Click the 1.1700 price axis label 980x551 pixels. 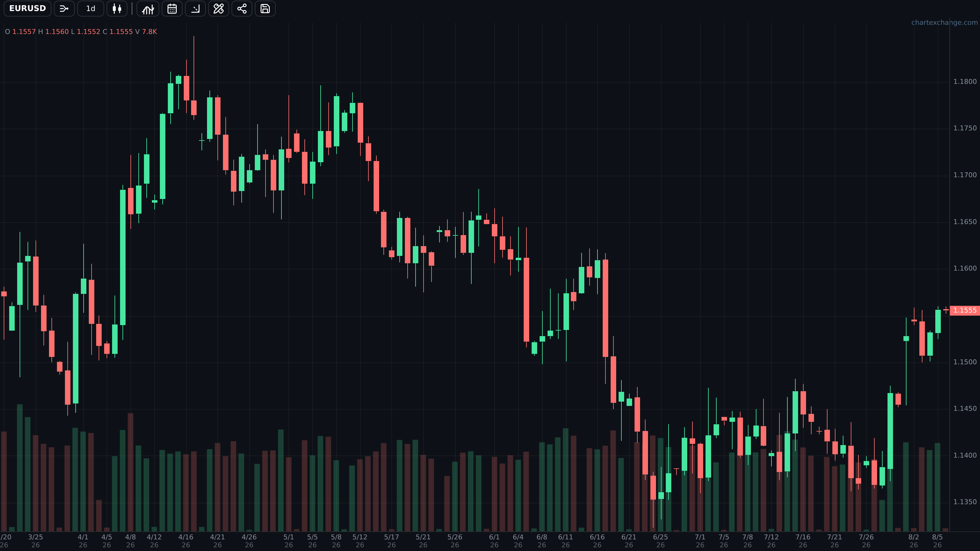(965, 175)
